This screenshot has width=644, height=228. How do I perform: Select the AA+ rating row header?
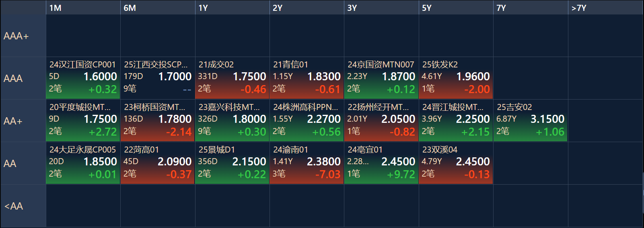click(x=23, y=121)
